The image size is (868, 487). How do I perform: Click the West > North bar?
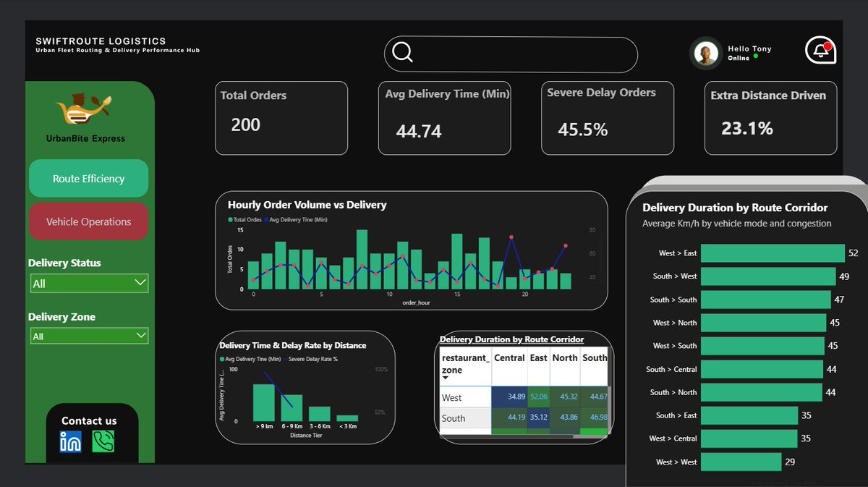click(x=764, y=323)
